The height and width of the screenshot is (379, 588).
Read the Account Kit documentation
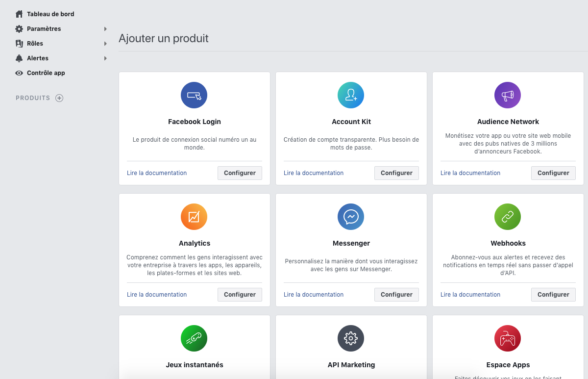[x=314, y=173]
